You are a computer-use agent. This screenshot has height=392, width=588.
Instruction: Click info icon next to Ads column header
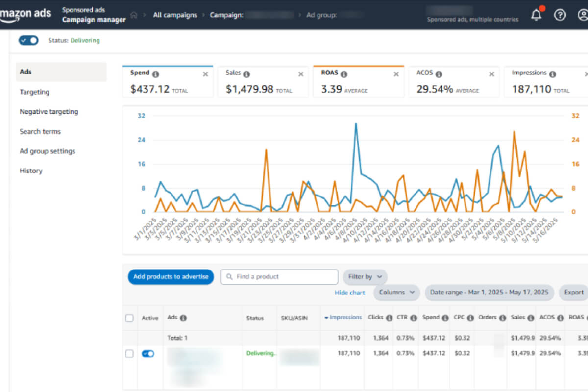tap(183, 318)
